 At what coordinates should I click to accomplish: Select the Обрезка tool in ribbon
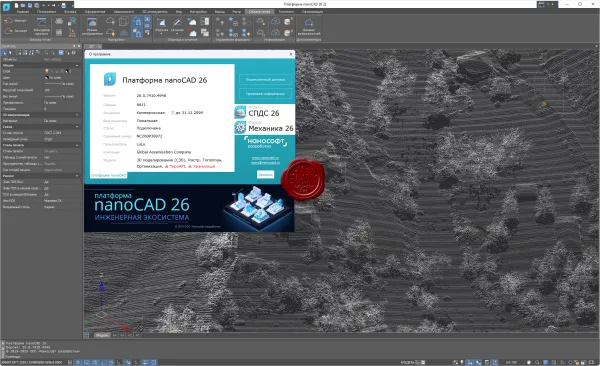161,25
